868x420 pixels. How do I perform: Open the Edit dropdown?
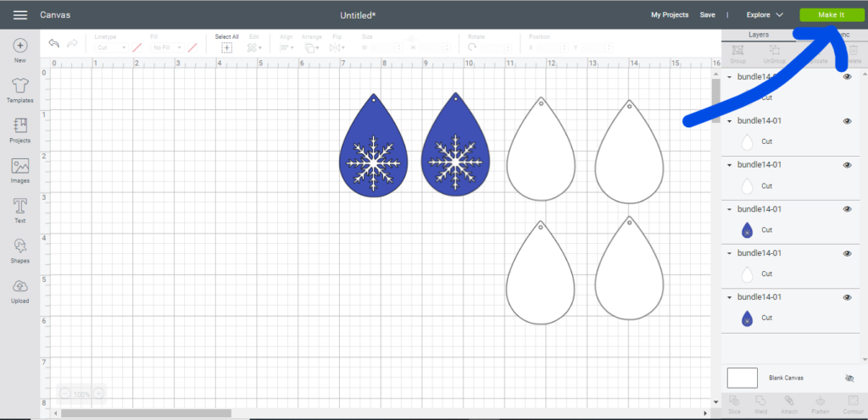click(x=254, y=48)
